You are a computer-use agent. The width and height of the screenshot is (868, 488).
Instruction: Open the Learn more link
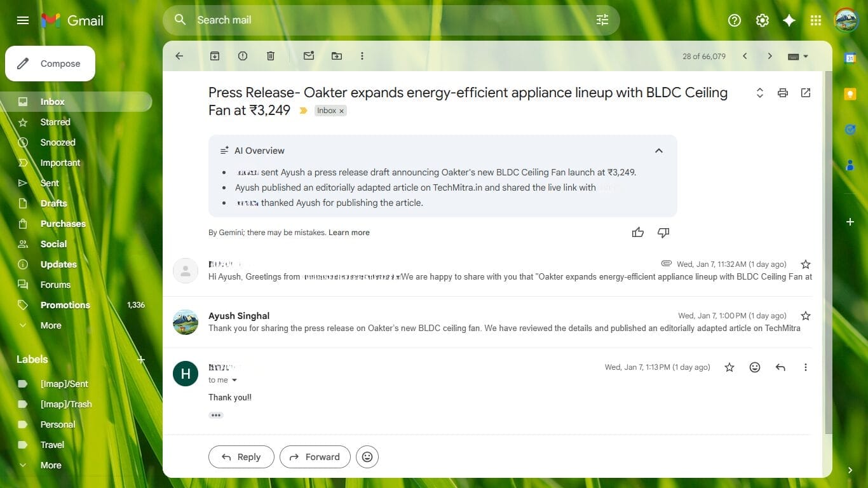(349, 233)
